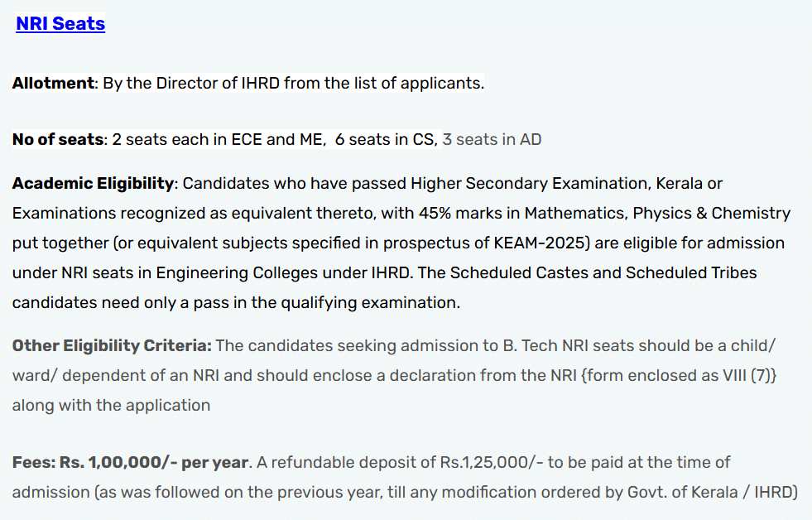
Task: Click the Academic Eligibility heading text
Action: coord(93,183)
